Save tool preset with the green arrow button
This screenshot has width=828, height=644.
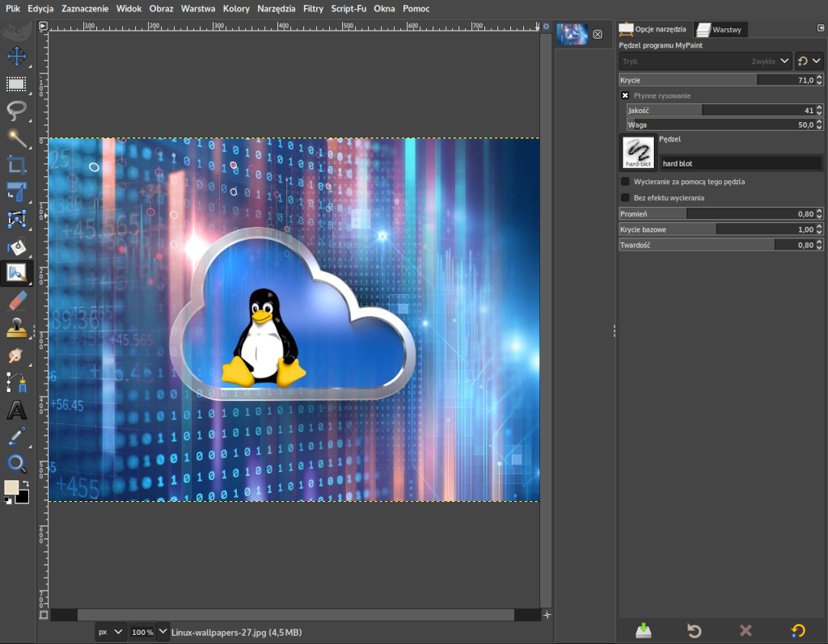point(643,630)
